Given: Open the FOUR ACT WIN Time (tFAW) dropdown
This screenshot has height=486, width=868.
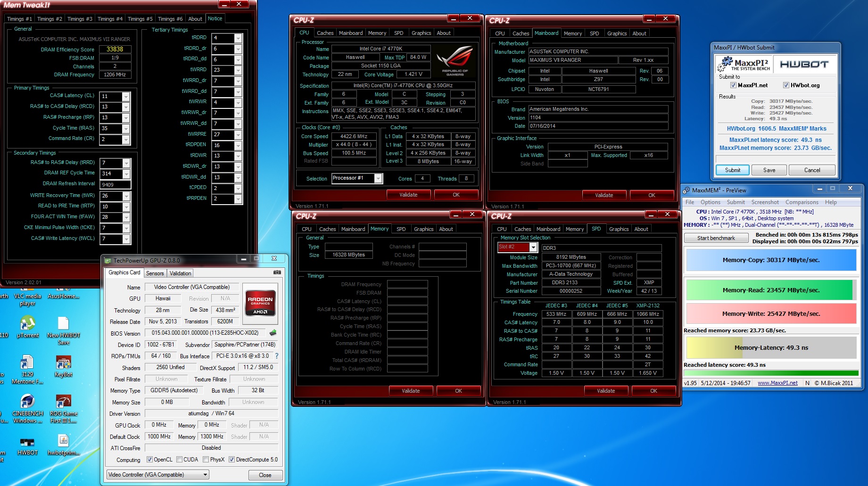Looking at the screenshot, I should pyautogui.click(x=126, y=217).
